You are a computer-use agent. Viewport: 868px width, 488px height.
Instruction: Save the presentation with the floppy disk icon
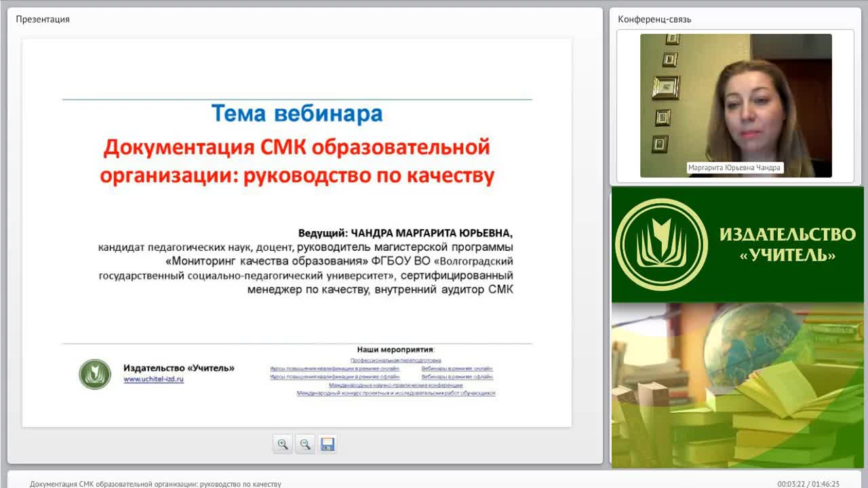[328, 445]
